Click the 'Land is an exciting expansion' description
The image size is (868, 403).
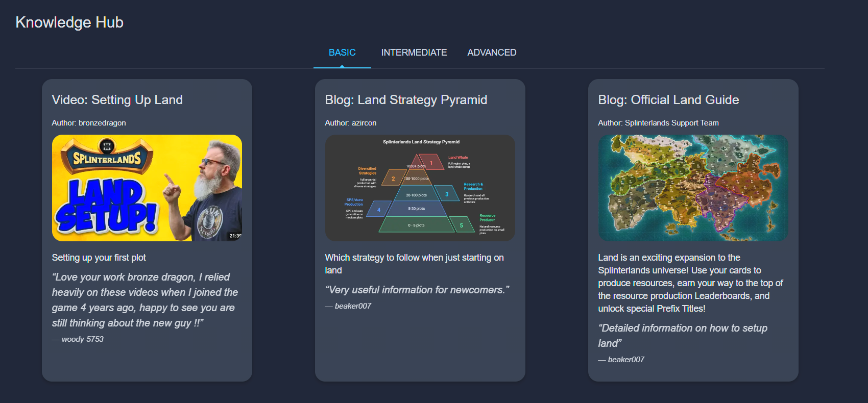[691, 283]
